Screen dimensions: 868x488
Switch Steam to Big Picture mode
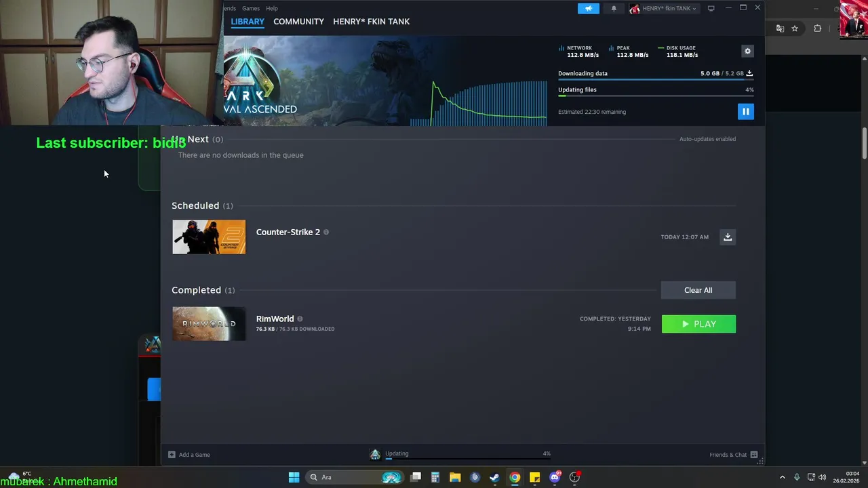point(711,8)
